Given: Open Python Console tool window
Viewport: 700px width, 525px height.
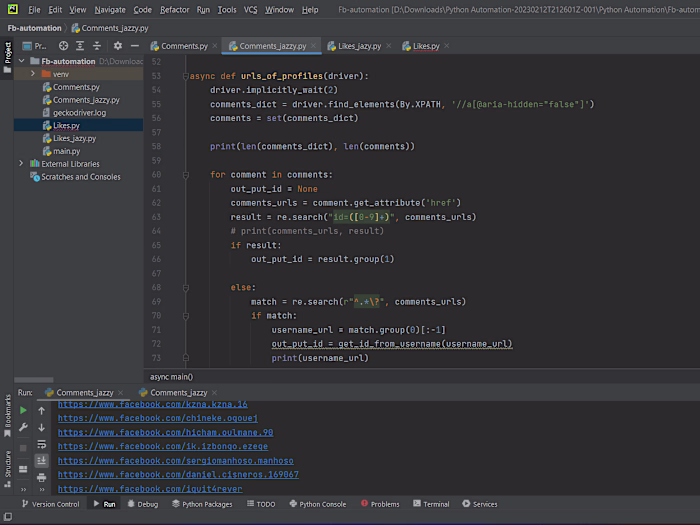Looking at the screenshot, I should click(317, 504).
